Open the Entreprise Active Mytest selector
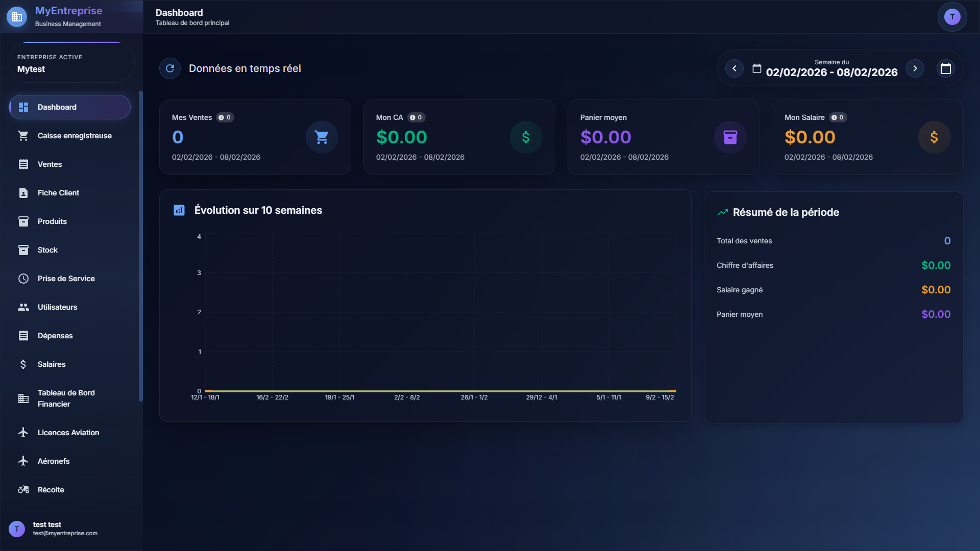Viewport: 980px width, 551px height. pyautogui.click(x=71, y=63)
